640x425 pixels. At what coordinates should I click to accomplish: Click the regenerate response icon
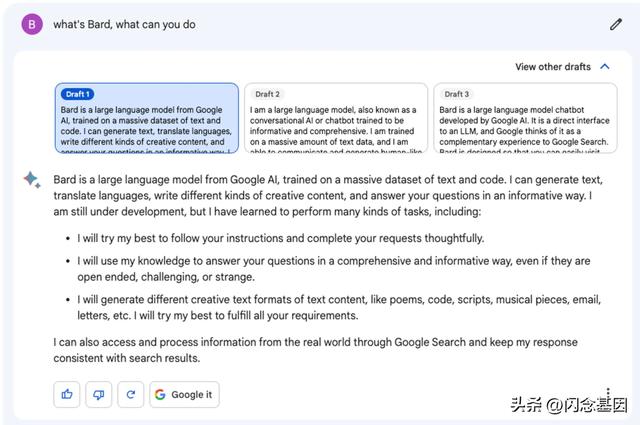[x=130, y=394]
